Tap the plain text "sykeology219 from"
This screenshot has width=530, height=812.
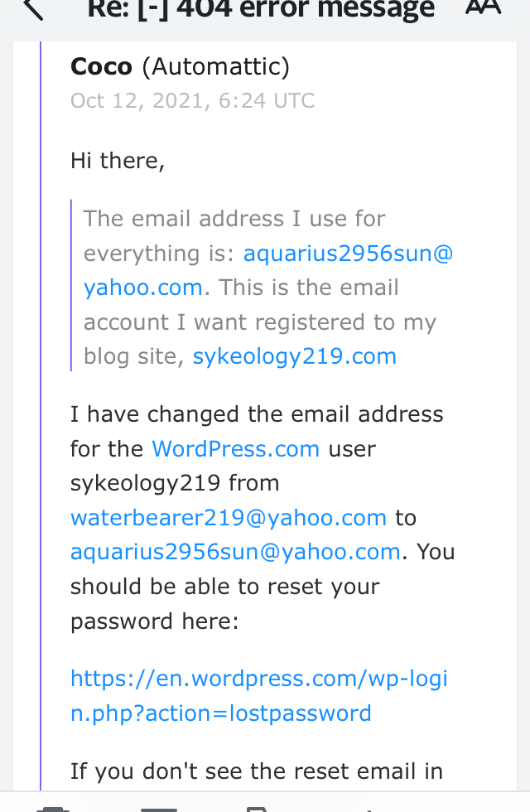tap(175, 483)
